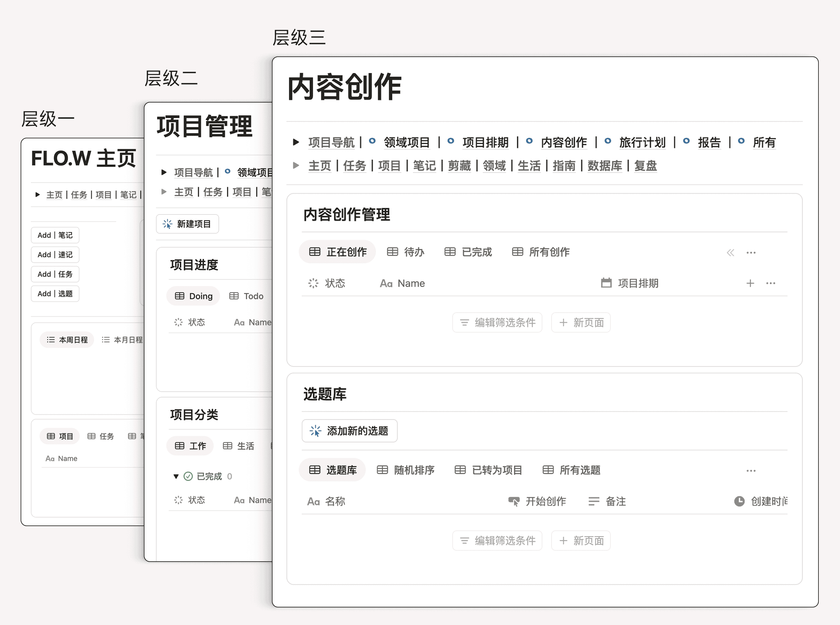Click 状态 column header in 项目进度
The image size is (840, 625).
[x=190, y=322]
